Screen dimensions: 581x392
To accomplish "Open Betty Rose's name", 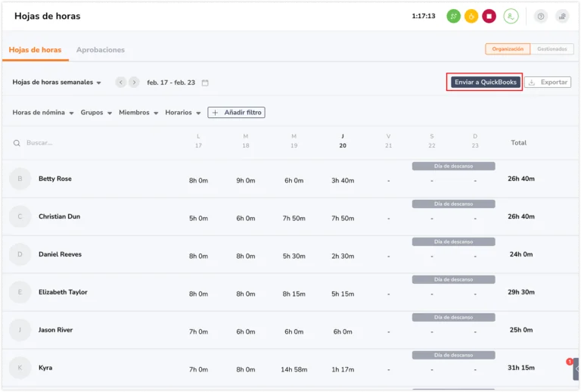I will [55, 179].
